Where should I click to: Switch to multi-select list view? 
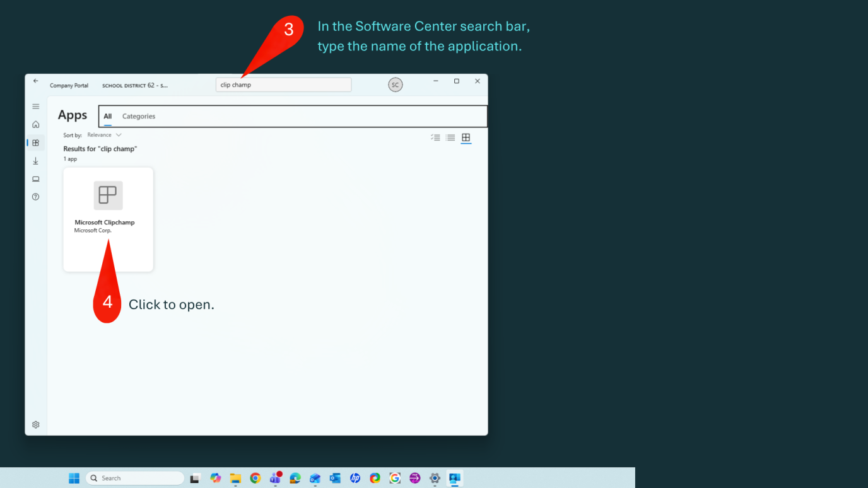pos(435,137)
